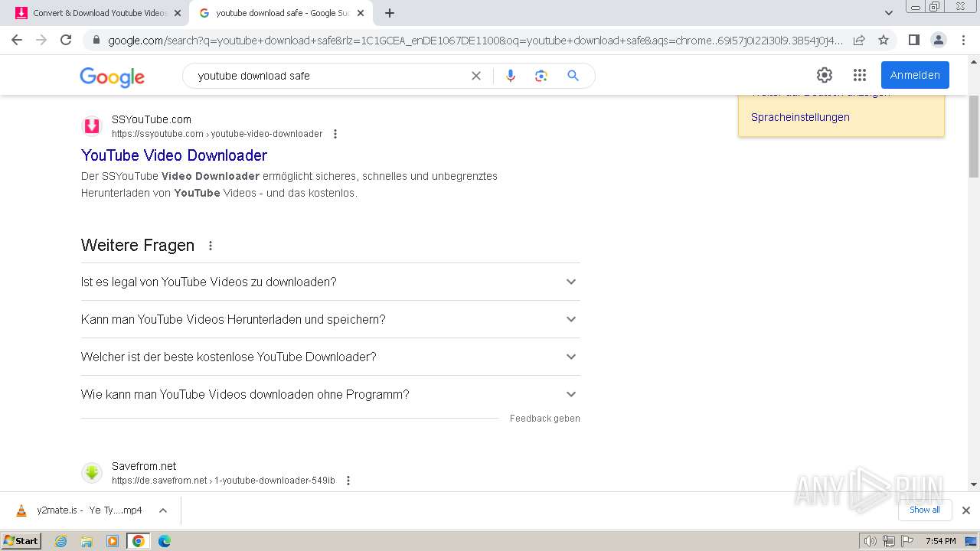
Task: Expand 'Wie kann man YouTube Videos downloaden ohne Programm?'
Action: point(330,394)
